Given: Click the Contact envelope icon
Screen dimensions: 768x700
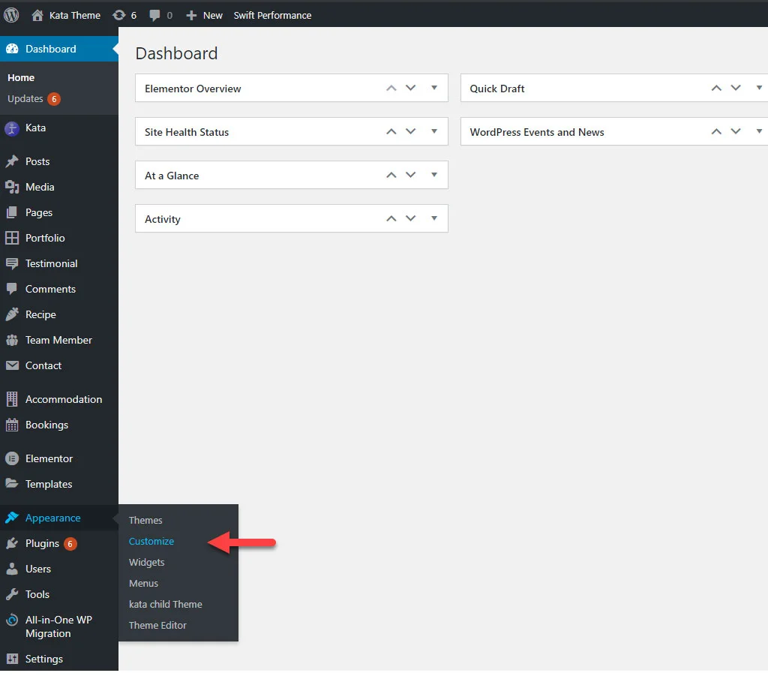Looking at the screenshot, I should (12, 365).
